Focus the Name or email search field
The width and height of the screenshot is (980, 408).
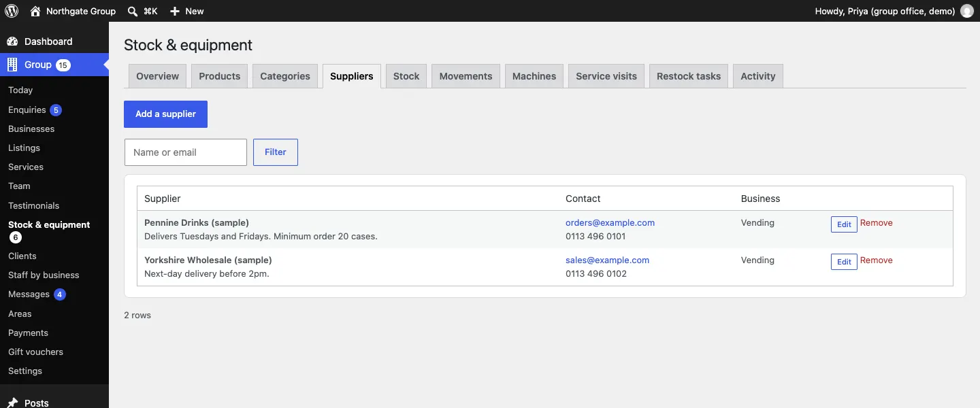186,152
